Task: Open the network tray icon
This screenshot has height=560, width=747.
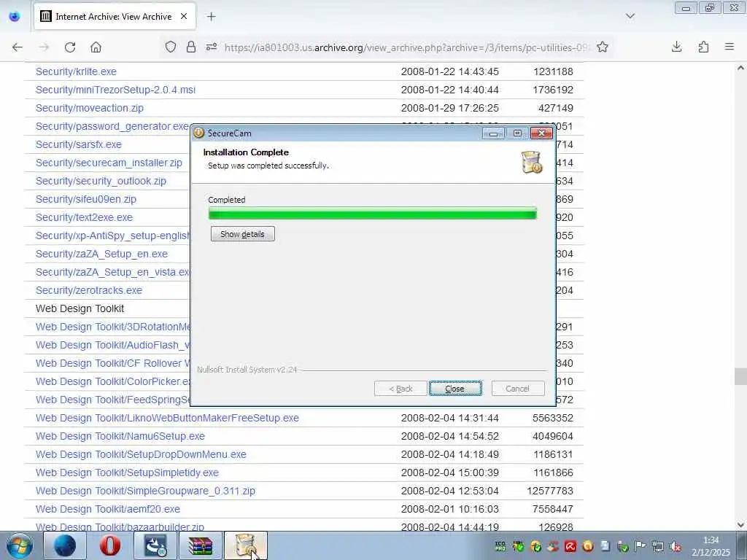Action: [658, 546]
